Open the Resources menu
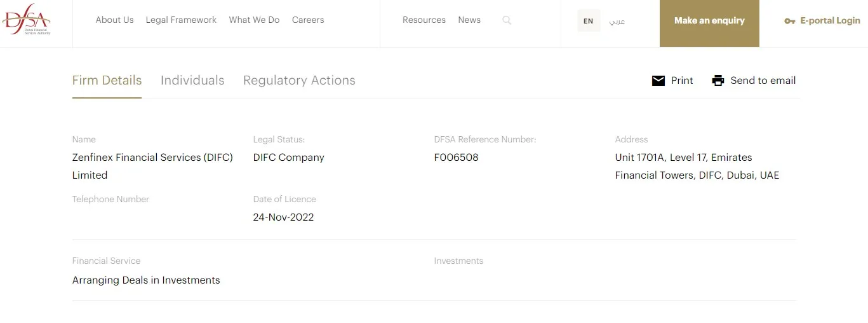Viewport: 868px width, 323px height. [x=424, y=20]
